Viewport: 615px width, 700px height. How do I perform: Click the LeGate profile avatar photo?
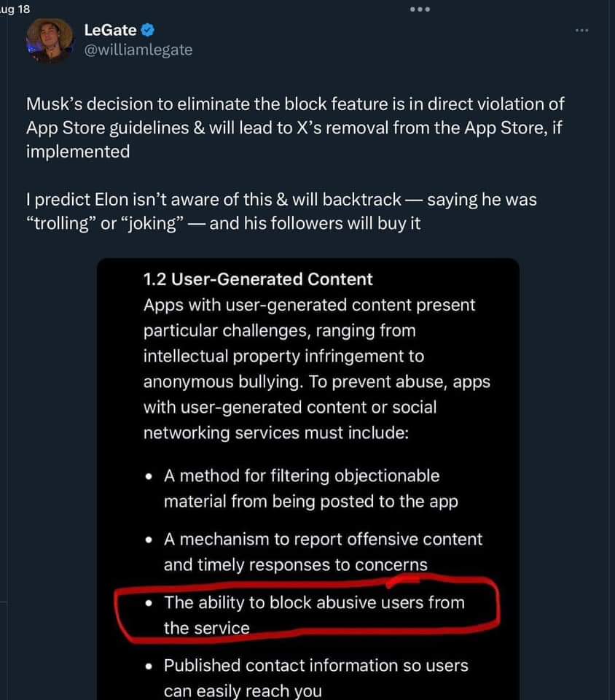[50, 39]
